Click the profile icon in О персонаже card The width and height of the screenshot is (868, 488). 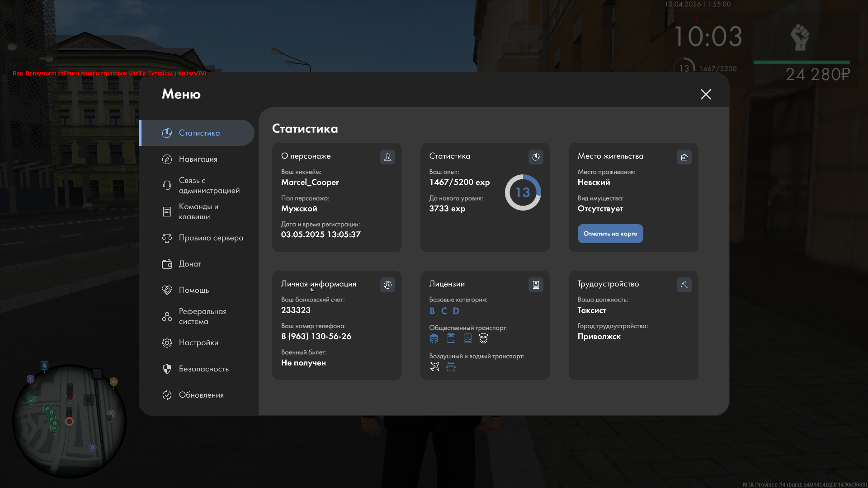[387, 157]
